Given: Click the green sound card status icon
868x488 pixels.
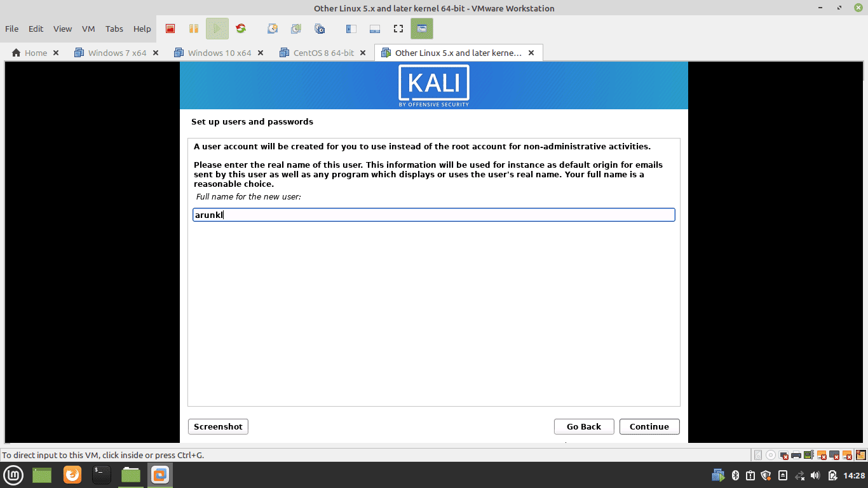Looking at the screenshot, I should coord(809,455).
